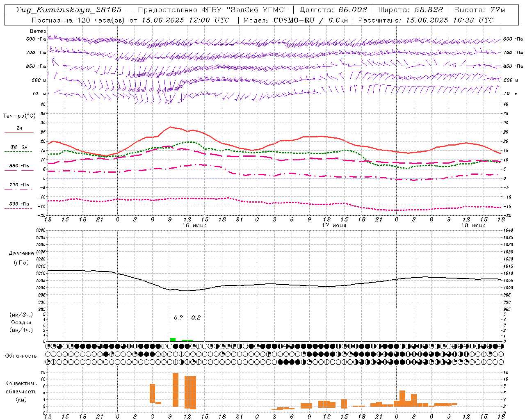Screen dimensions: 525x420
Task: Click the Осадки precipitation label
Action: 21,322
